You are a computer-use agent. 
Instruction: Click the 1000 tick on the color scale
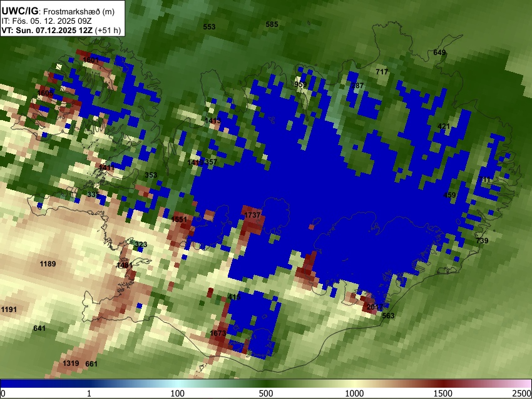[x=354, y=393]
